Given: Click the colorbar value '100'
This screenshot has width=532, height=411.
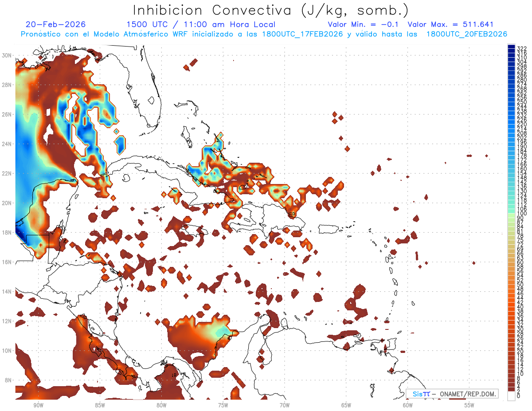Looking at the screenshot, I should click(522, 214).
